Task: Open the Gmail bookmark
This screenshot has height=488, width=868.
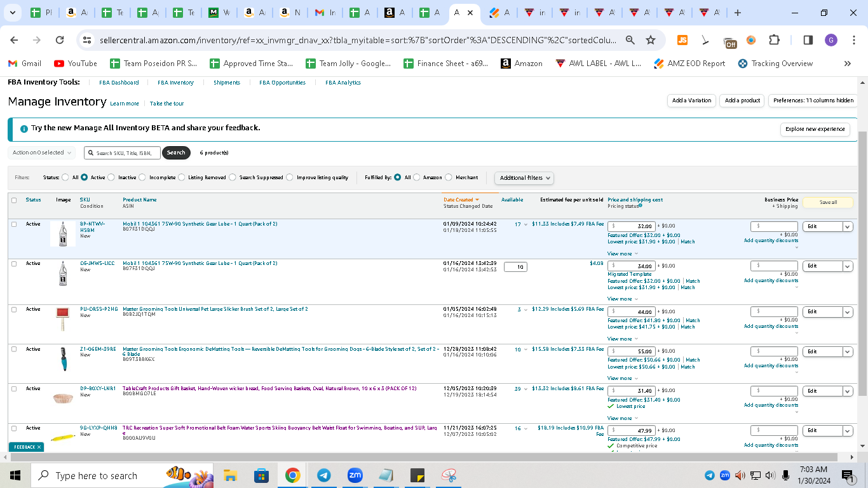Action: tap(24, 64)
